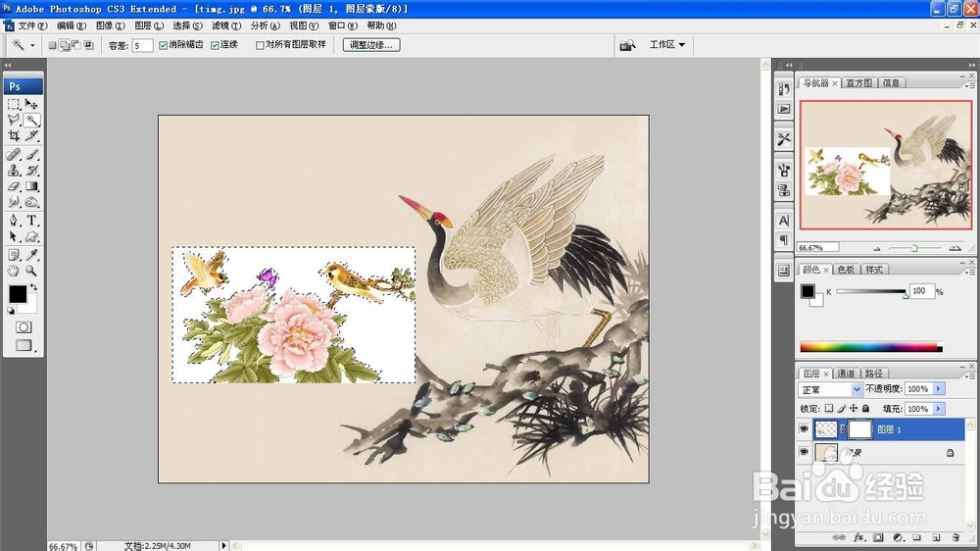This screenshot has width=980, height=551.
Task: Toggle lock position
Action: [x=854, y=409]
